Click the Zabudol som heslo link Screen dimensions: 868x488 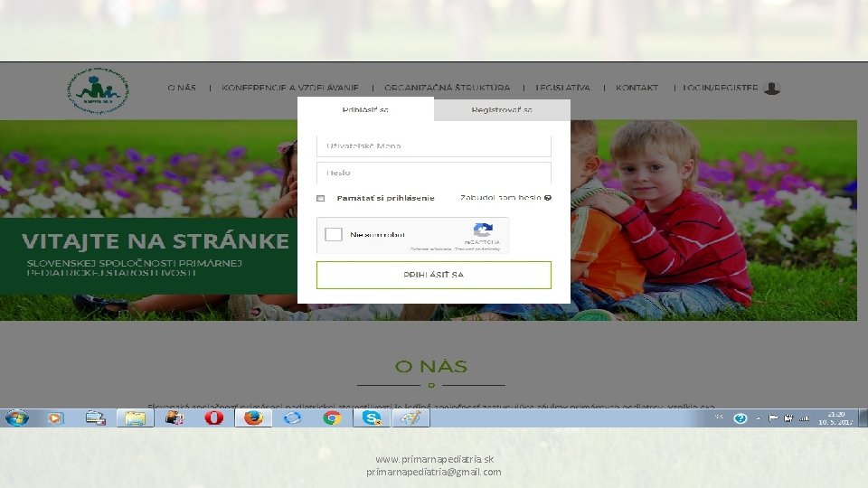tap(500, 198)
